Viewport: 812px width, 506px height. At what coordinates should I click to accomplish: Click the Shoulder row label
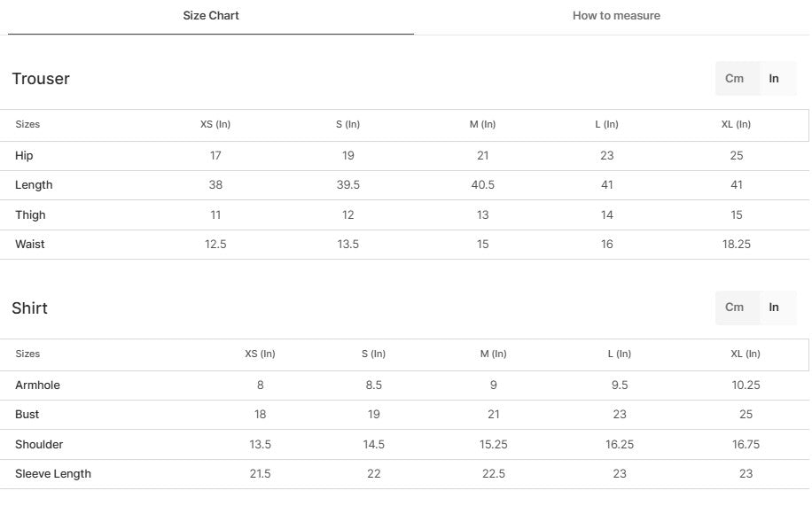(x=39, y=445)
